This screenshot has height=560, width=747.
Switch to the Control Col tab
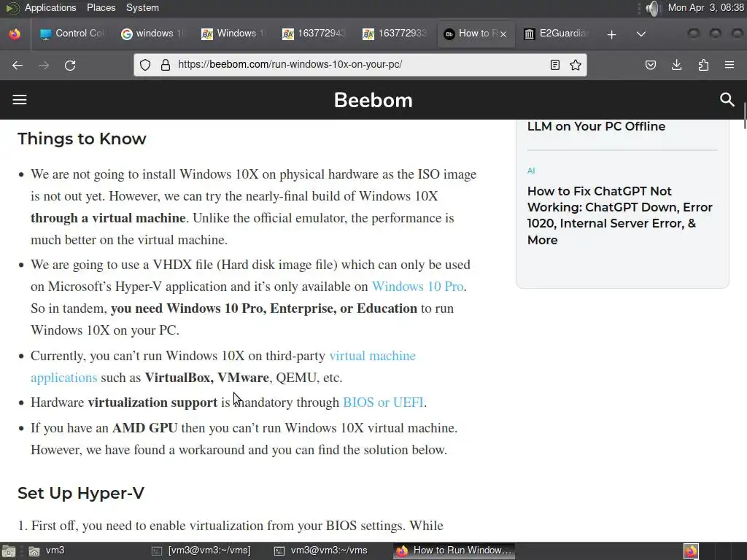pos(72,34)
